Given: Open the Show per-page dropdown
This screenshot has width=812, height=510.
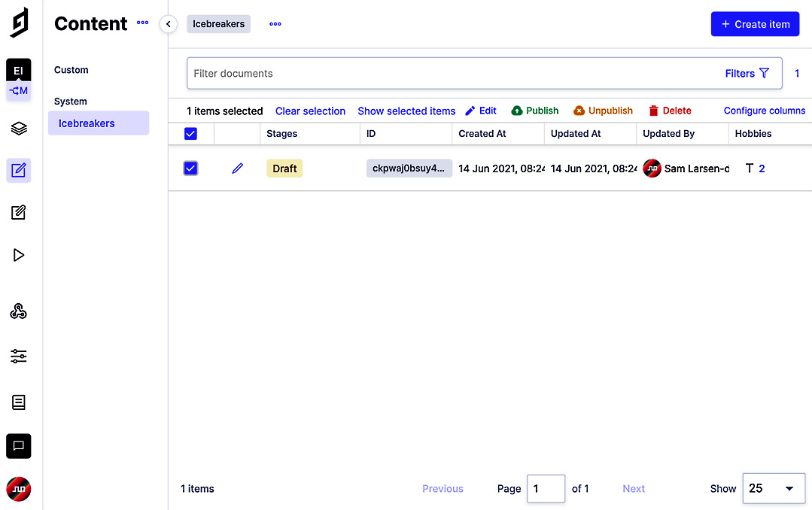Looking at the screenshot, I should (774, 488).
